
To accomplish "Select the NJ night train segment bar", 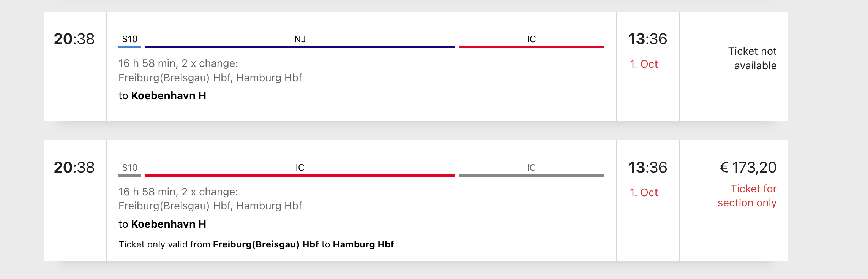I will [x=300, y=41].
